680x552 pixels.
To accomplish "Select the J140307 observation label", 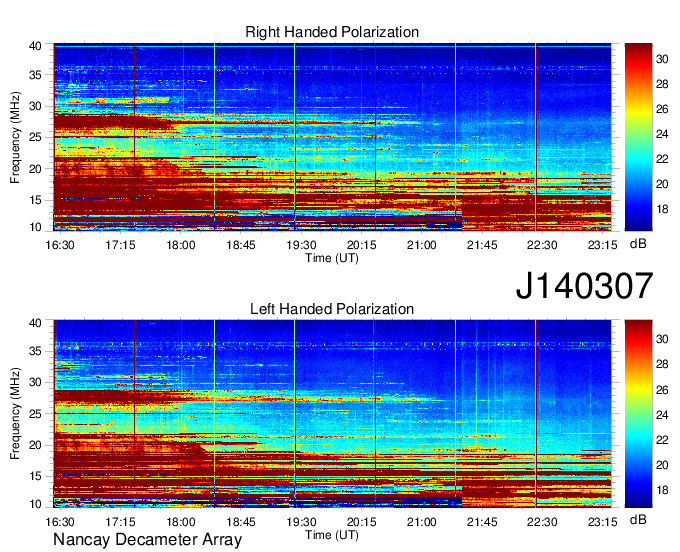I will pyautogui.click(x=584, y=286).
